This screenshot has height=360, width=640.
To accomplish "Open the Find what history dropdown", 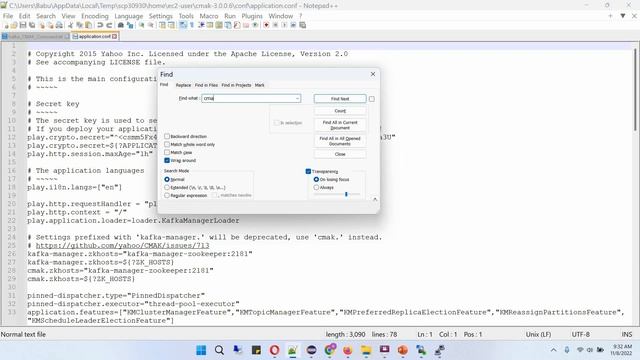I will [297, 98].
